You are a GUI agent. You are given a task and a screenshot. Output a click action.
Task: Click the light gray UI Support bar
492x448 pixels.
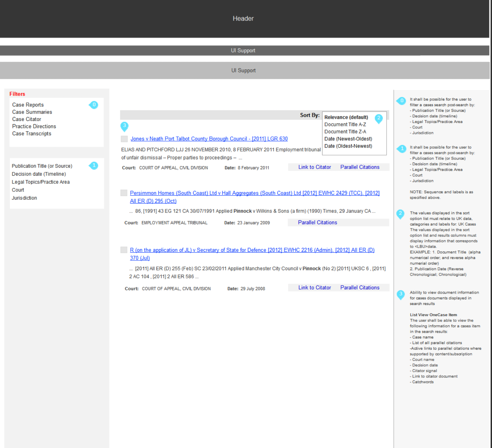(244, 70)
